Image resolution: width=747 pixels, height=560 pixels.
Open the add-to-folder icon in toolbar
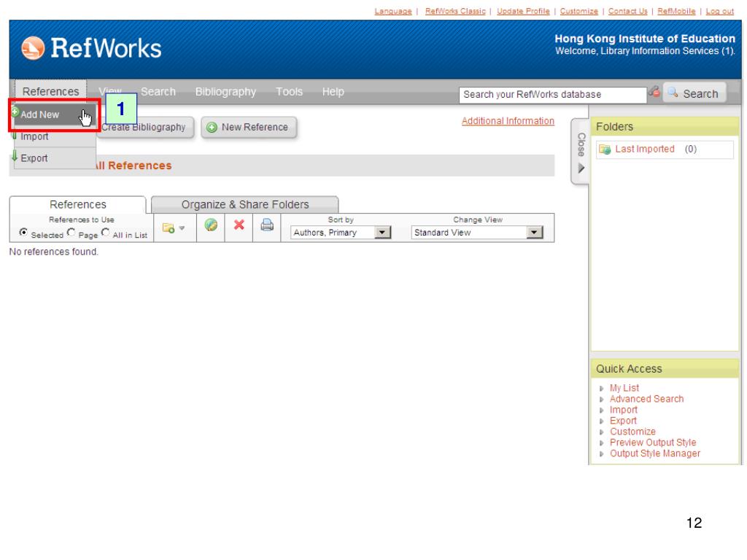(169, 227)
